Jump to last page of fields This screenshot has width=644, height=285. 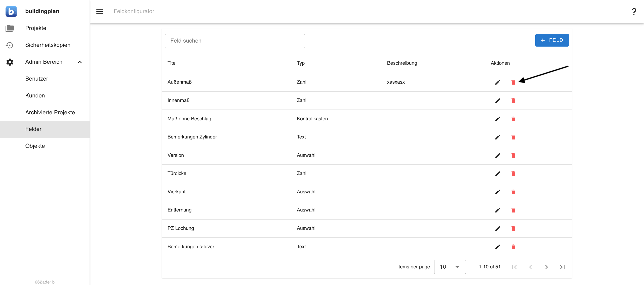[x=562, y=267]
